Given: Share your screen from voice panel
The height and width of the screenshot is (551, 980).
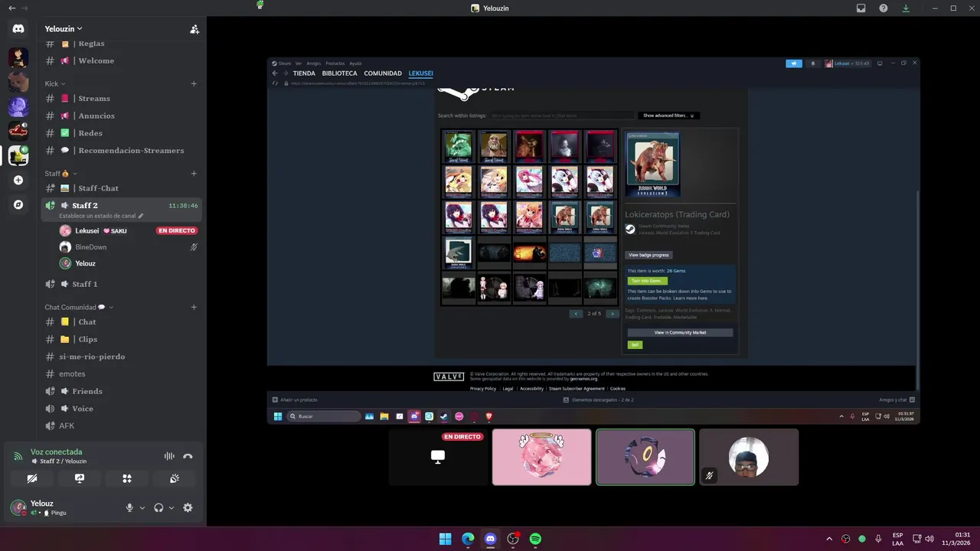Looking at the screenshot, I should click(80, 478).
